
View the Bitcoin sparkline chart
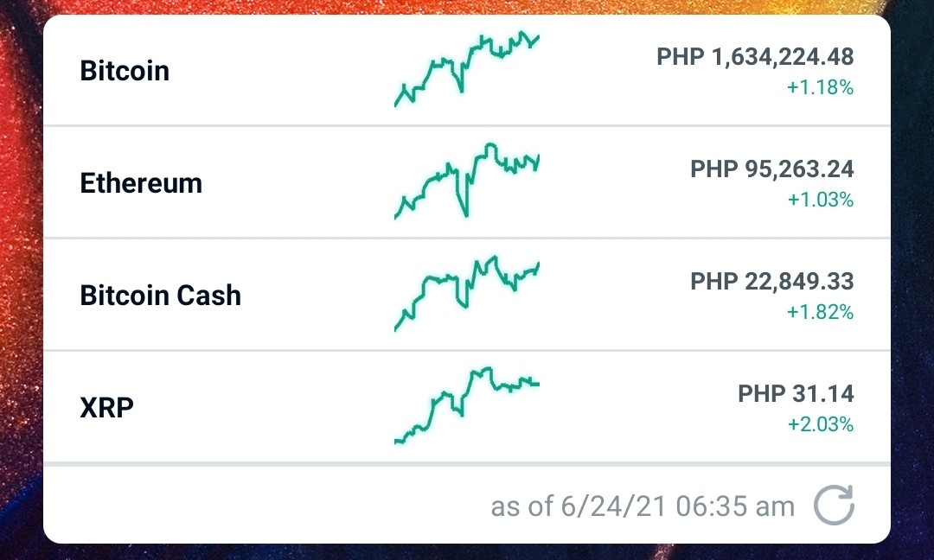[466, 68]
